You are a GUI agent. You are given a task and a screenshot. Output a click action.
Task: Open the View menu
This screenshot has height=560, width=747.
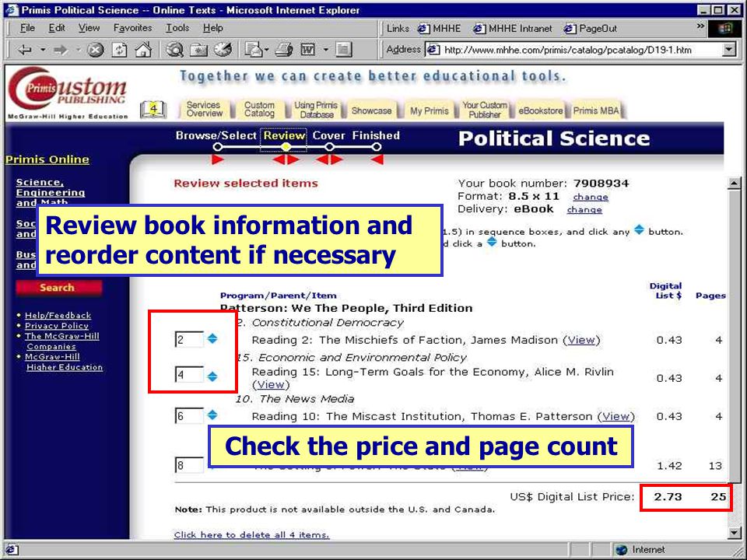89,28
